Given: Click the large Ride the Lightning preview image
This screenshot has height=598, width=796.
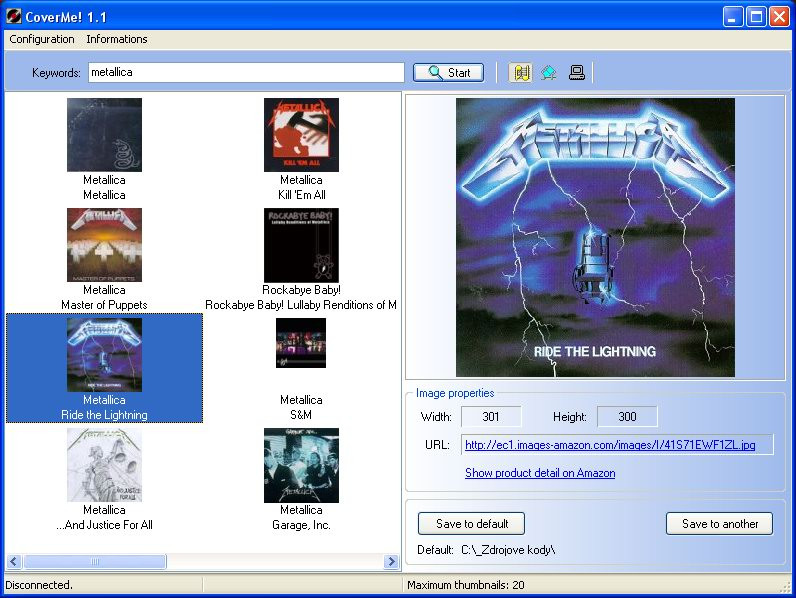Looking at the screenshot, I should (x=595, y=237).
